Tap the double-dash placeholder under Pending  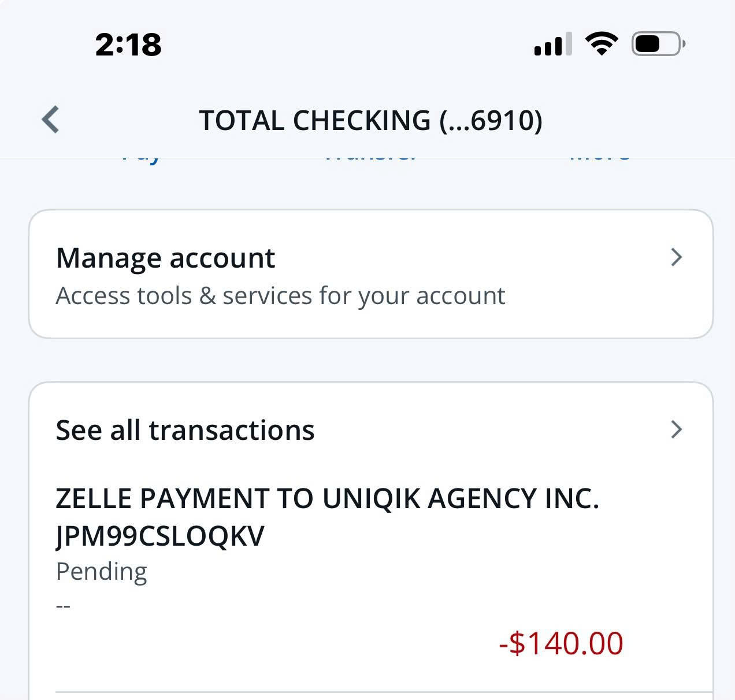coord(63,606)
